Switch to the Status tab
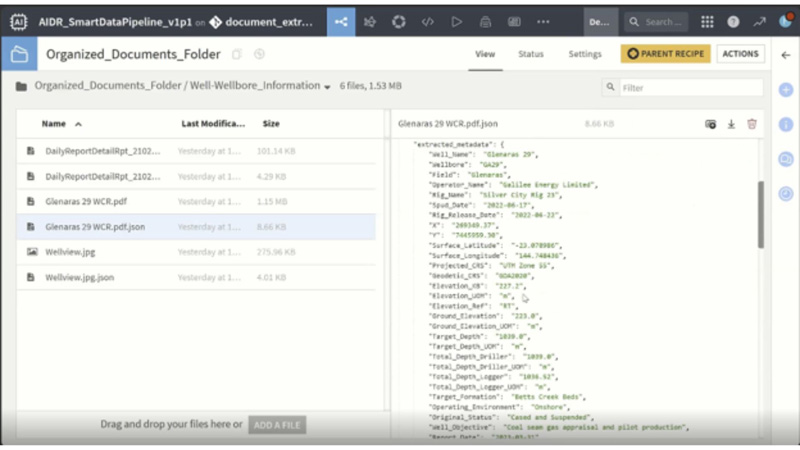 [x=531, y=54]
